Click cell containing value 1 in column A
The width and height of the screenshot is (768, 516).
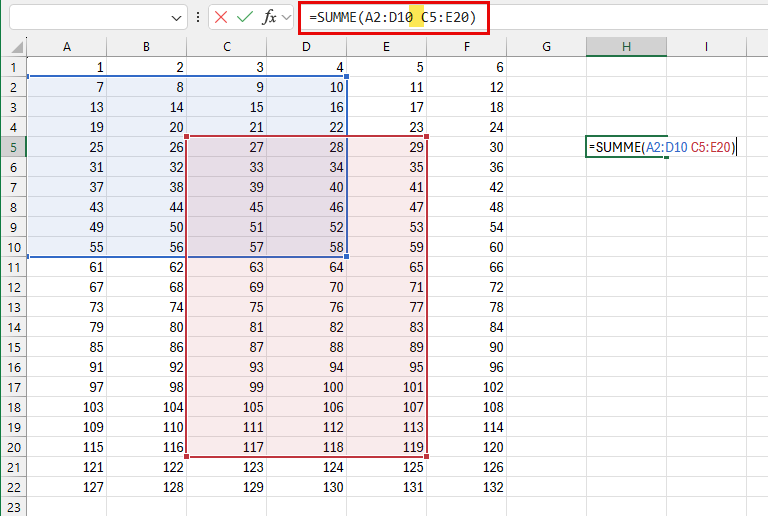[x=66, y=67]
